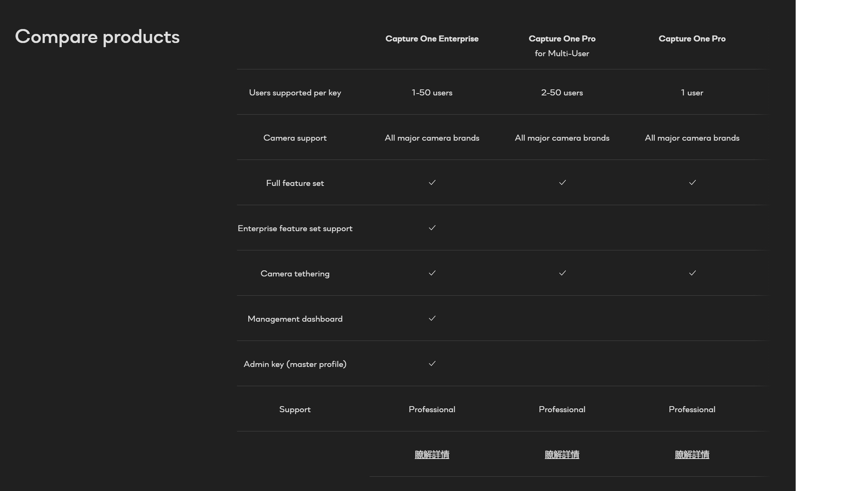The image size is (868, 491).
Task: Open 瞭解詳情 link for Capture One Pro
Action: 692,454
